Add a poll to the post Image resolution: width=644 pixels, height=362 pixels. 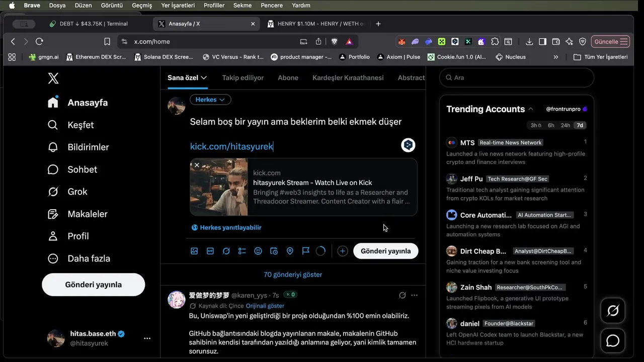pos(242,251)
